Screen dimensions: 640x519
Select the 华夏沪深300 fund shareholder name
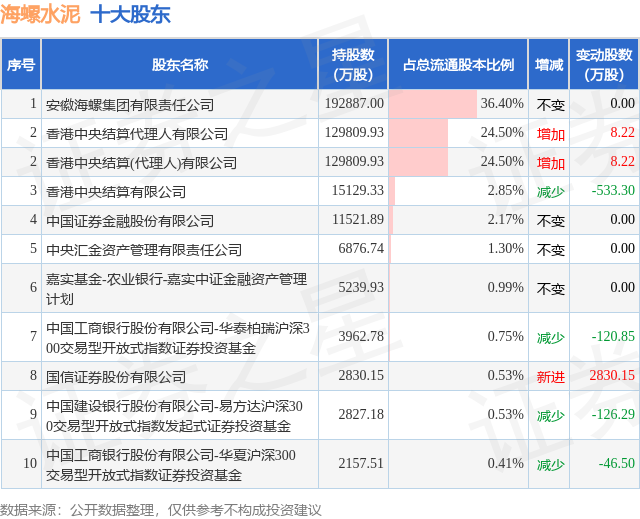click(x=171, y=465)
